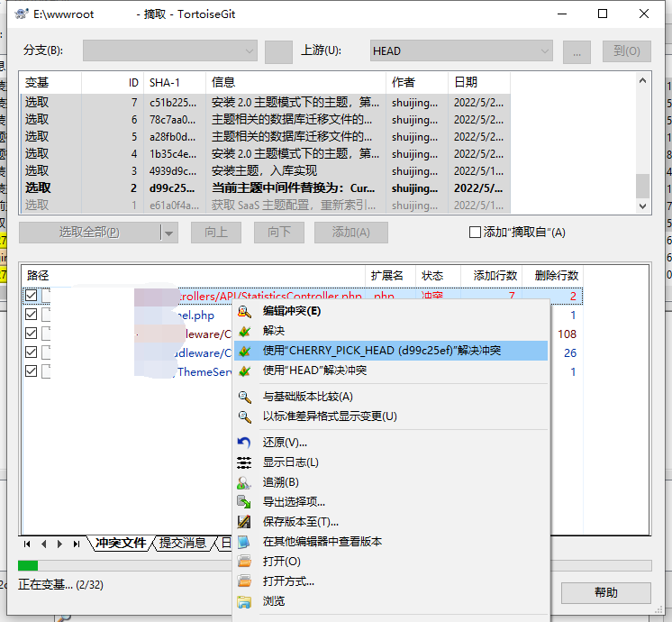Open the 上游(U) HEAD combo box
Viewport: 672px width, 622px height.
point(461,51)
